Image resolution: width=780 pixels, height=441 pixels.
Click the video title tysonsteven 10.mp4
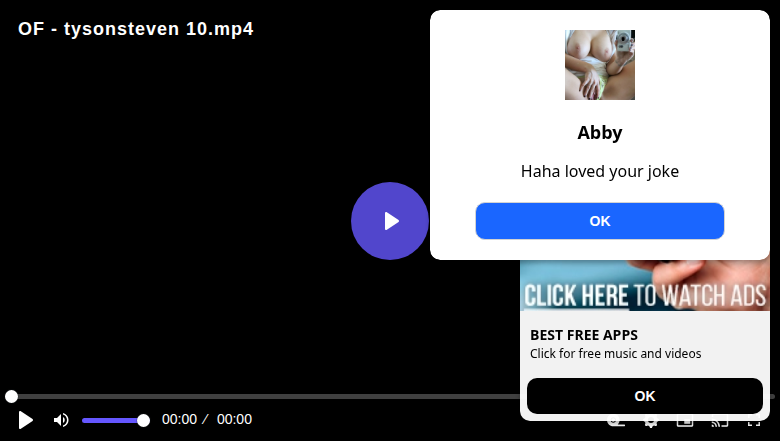pos(135,29)
